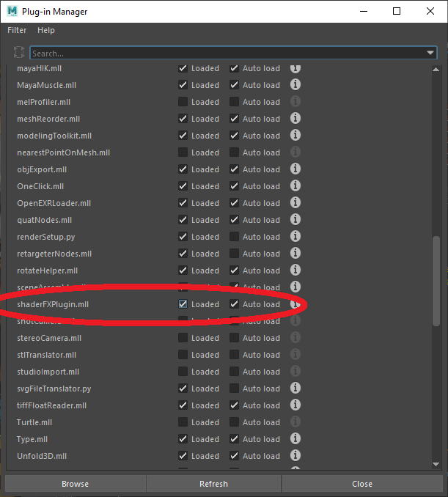Show info for objExport.mll
This screenshot has height=497, width=448.
295,169
